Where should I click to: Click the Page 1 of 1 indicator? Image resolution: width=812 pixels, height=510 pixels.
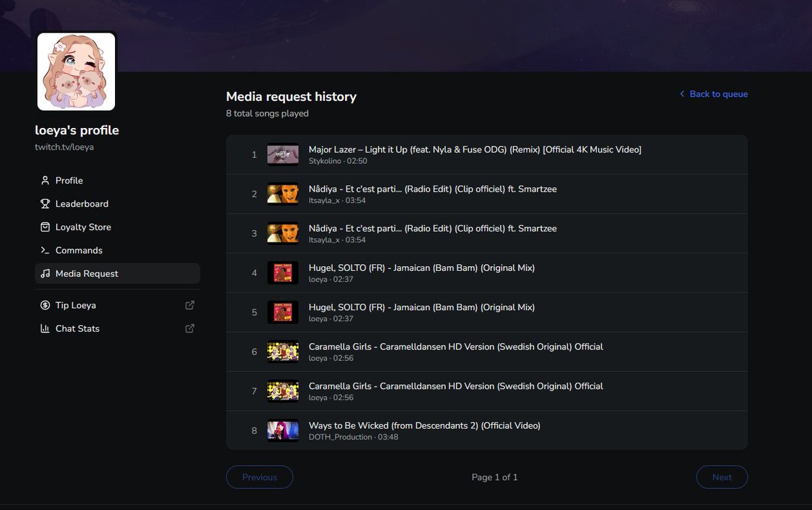[x=495, y=477]
